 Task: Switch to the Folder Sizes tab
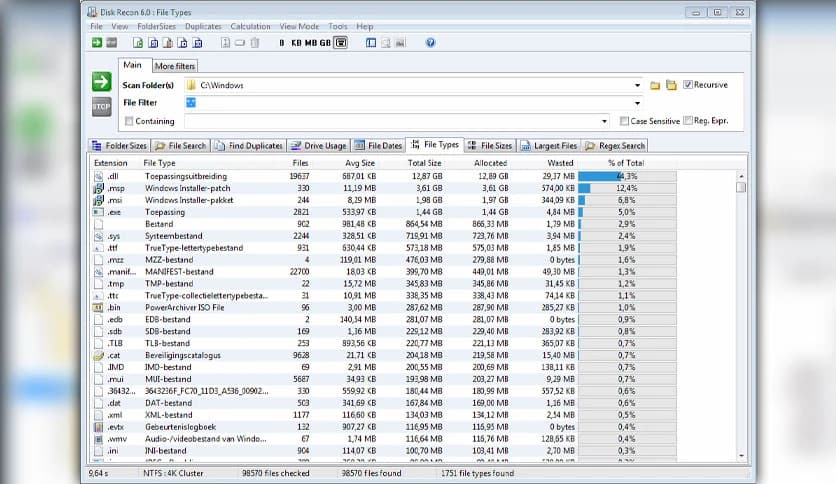(119, 146)
